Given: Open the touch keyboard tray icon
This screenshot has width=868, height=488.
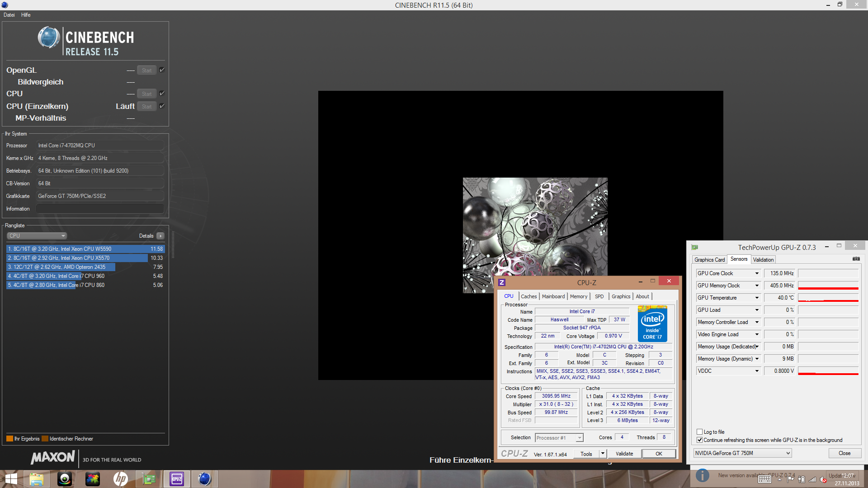Looking at the screenshot, I should coord(764,479).
